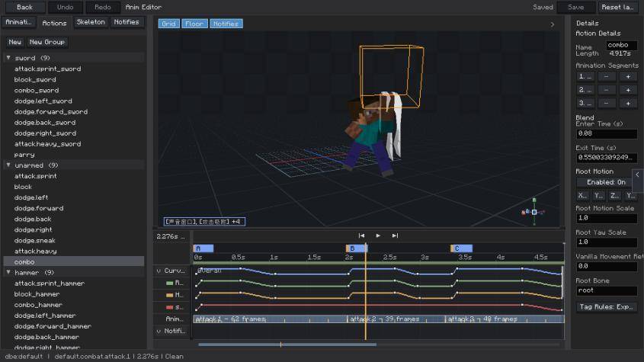Viewport: 644px width, 362px height.
Task: Edit Root Motion Scale field
Action: point(607,218)
